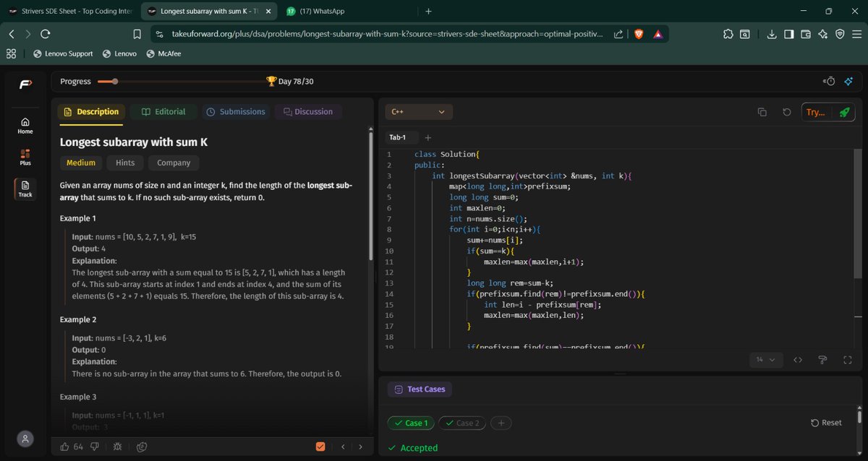Open the sticker icon beside the bug icon
The image size is (868, 461).
pyautogui.click(x=142, y=447)
